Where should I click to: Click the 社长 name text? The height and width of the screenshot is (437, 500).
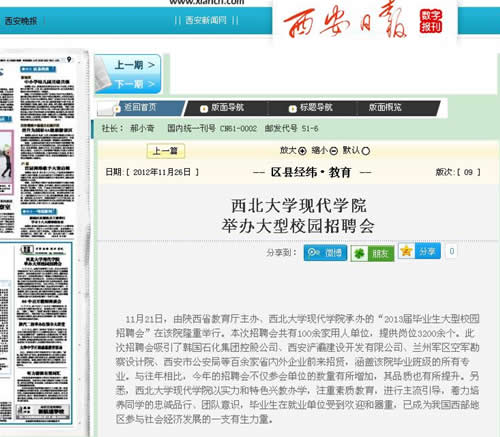(x=142, y=128)
